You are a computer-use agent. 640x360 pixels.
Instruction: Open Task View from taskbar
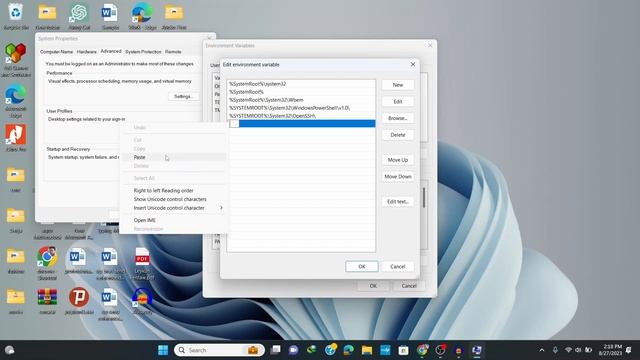(x=276, y=350)
